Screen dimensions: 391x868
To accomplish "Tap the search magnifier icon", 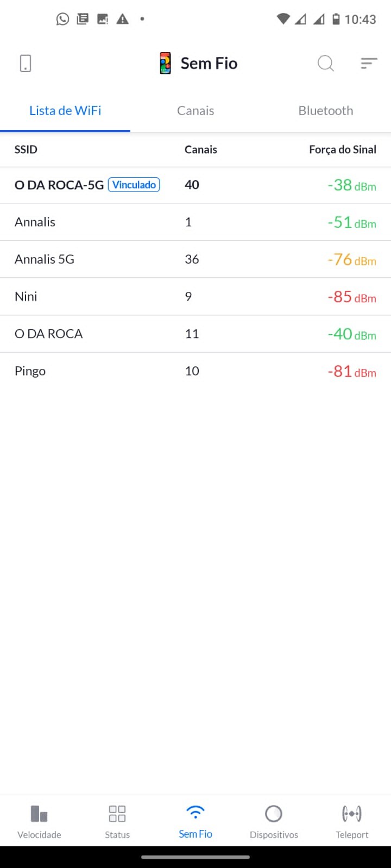I will coord(325,63).
